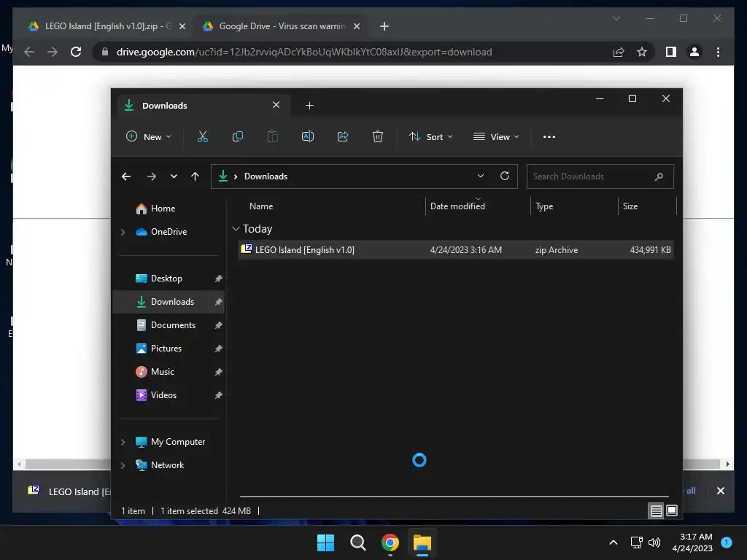The width and height of the screenshot is (747, 560).
Task: Open taskbar Search
Action: click(x=357, y=542)
